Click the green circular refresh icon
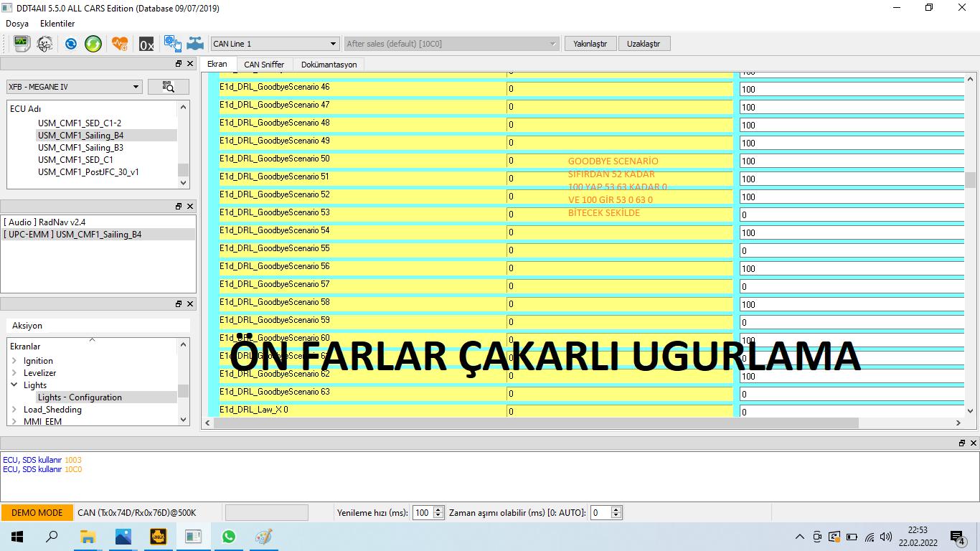The width and height of the screenshot is (980, 551). click(x=93, y=44)
